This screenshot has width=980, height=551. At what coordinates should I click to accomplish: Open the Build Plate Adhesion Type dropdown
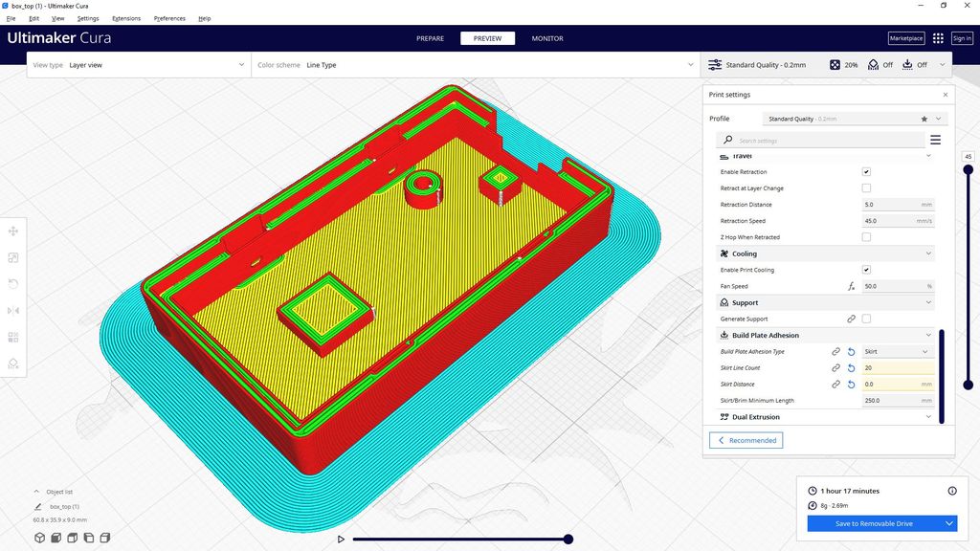click(896, 351)
